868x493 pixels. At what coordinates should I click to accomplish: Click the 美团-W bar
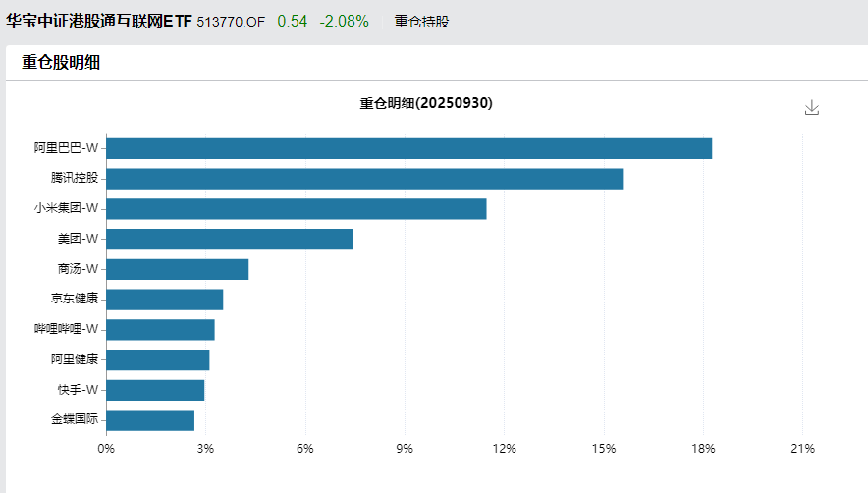click(x=230, y=239)
